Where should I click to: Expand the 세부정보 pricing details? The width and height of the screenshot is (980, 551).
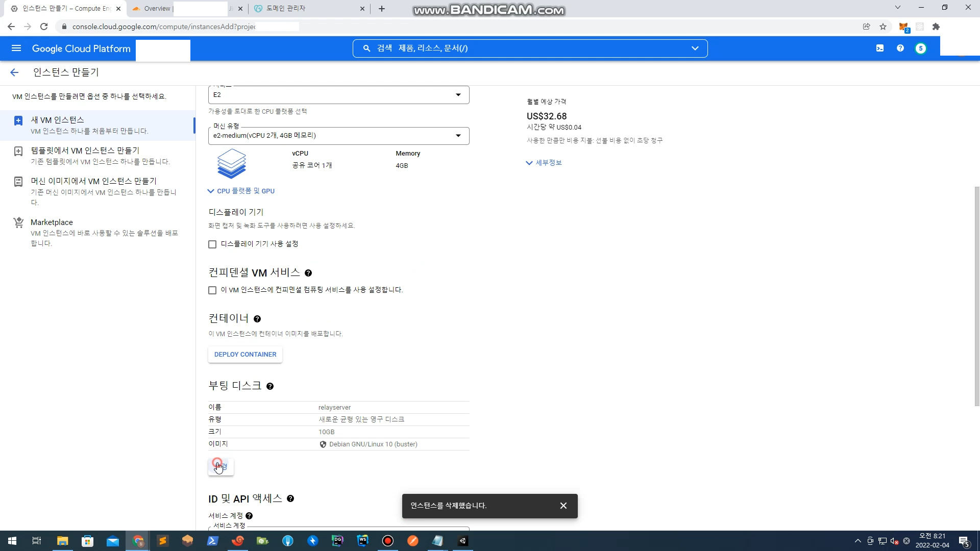click(x=544, y=163)
